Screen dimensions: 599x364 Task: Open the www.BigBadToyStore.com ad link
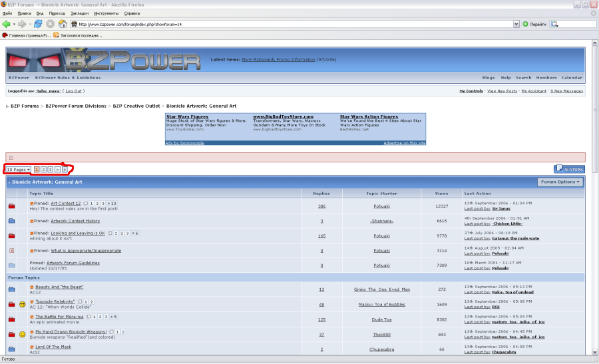coord(283,116)
